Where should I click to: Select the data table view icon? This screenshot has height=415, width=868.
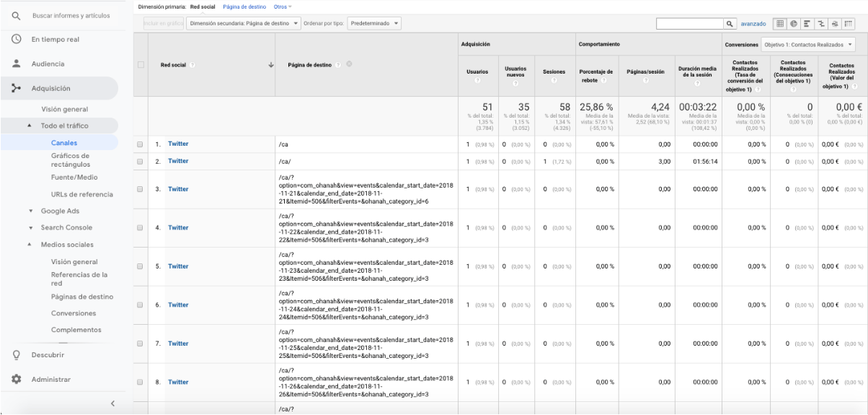click(x=780, y=24)
